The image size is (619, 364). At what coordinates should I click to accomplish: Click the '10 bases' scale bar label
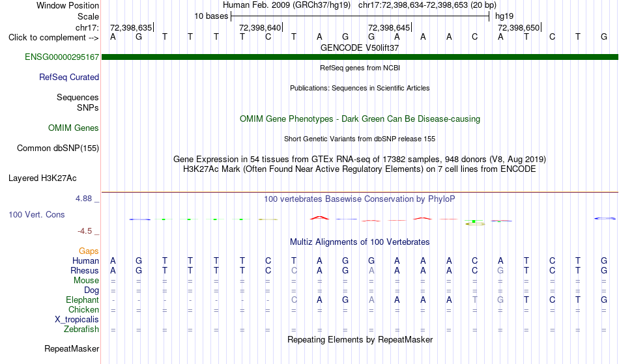[x=211, y=16]
